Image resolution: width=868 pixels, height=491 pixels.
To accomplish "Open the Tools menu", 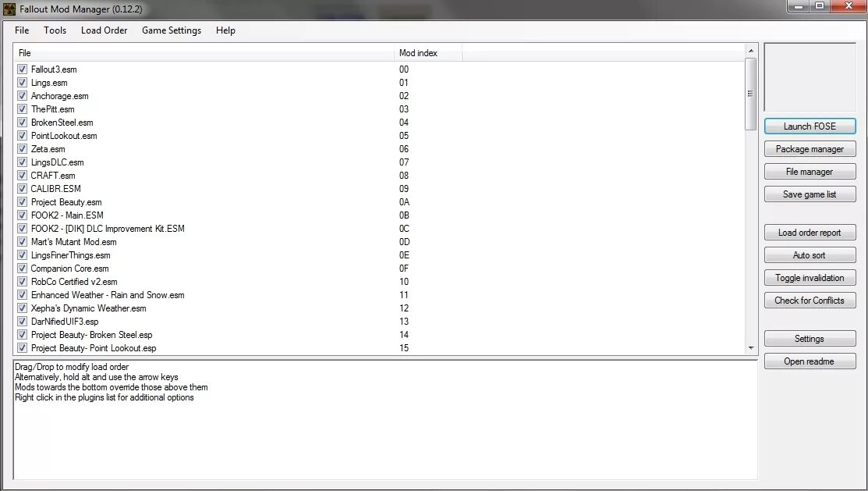I will pos(55,30).
